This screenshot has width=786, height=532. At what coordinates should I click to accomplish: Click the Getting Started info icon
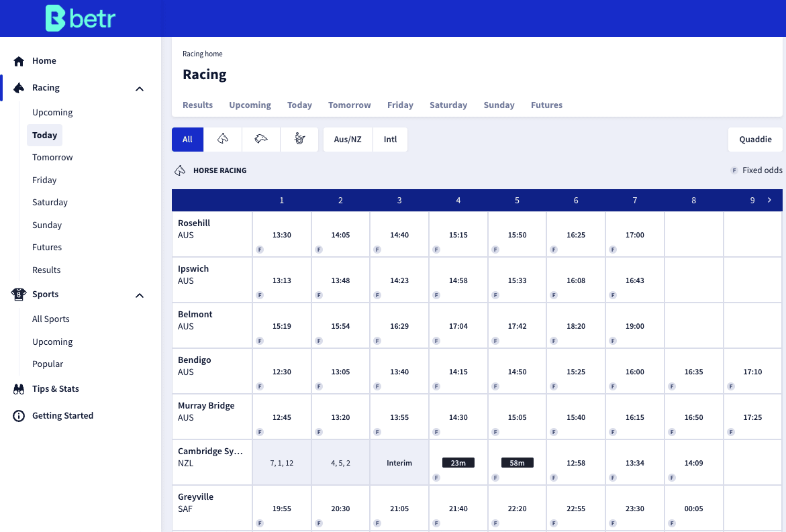click(19, 416)
